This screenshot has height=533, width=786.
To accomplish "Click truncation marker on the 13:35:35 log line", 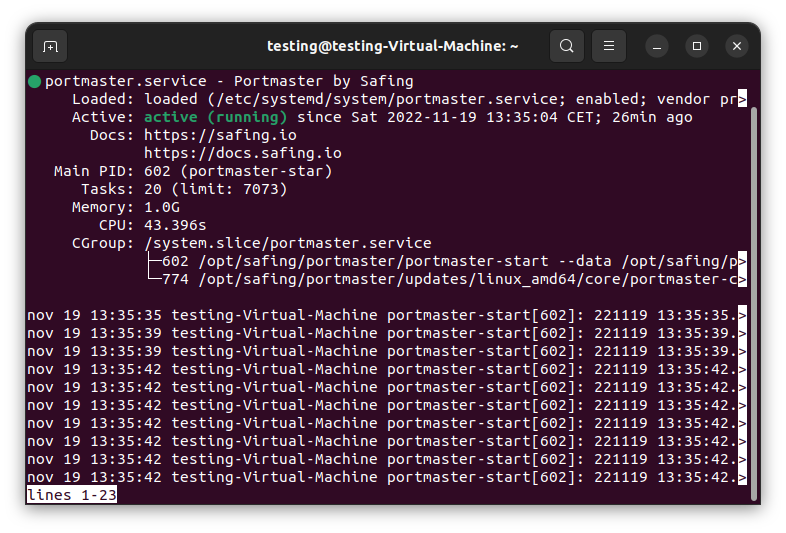I will (742, 315).
